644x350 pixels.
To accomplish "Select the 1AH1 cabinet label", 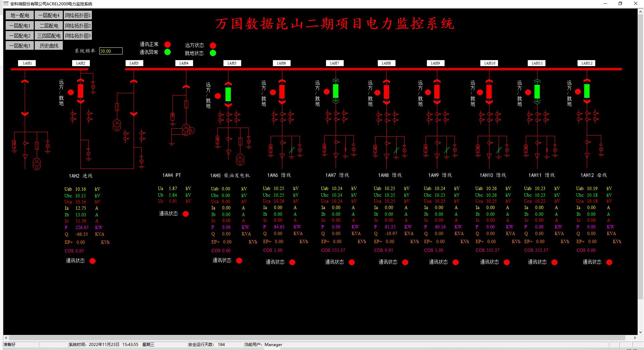I will (27, 63).
